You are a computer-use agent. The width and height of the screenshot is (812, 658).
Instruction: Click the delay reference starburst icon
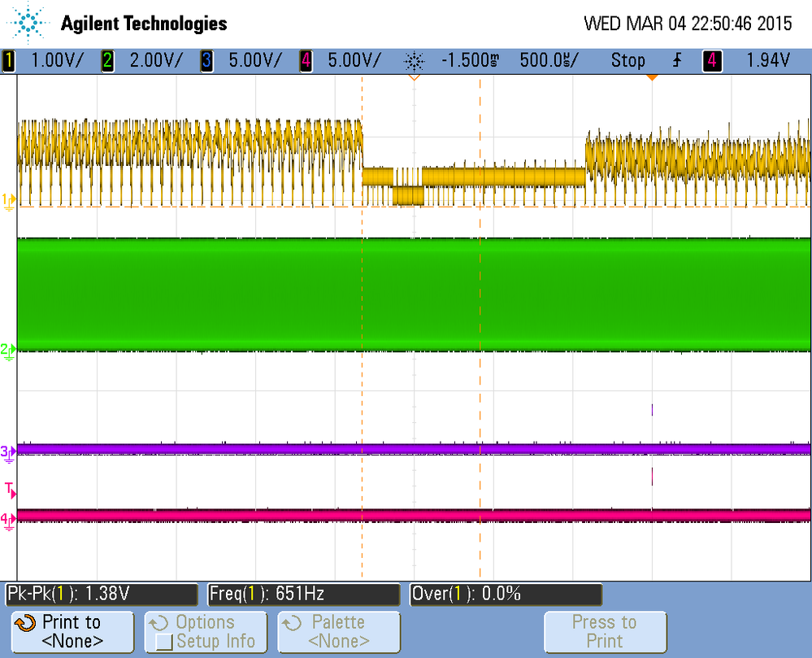(x=415, y=61)
